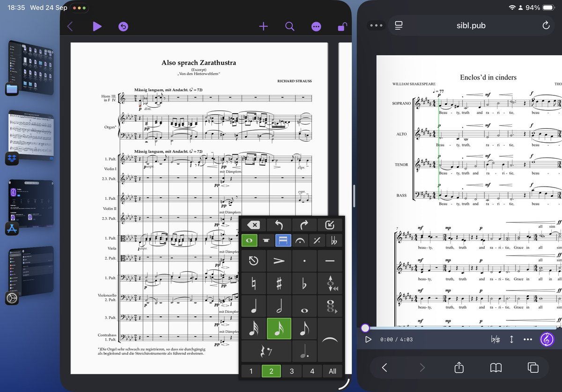Toggle the accent articulation on keypad
Viewport: 562px width, 392px height.
(279, 261)
